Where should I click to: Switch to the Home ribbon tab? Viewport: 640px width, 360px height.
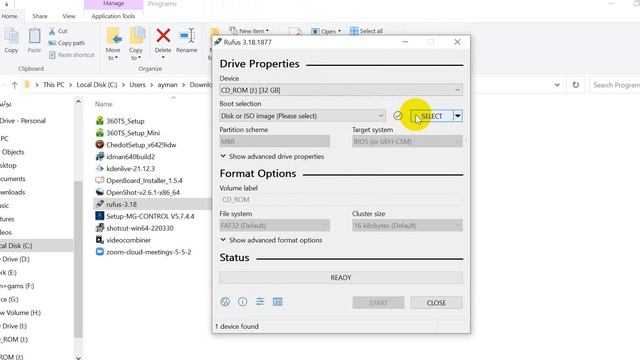click(9, 16)
